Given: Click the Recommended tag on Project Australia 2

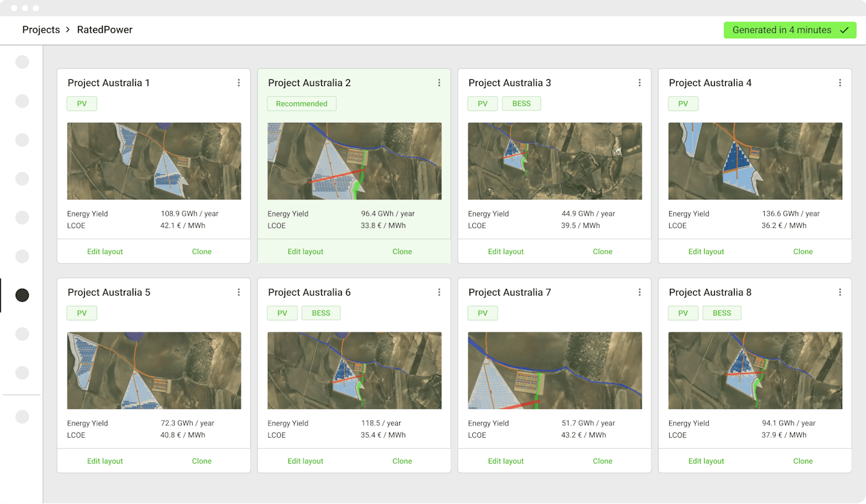Looking at the screenshot, I should tap(301, 104).
